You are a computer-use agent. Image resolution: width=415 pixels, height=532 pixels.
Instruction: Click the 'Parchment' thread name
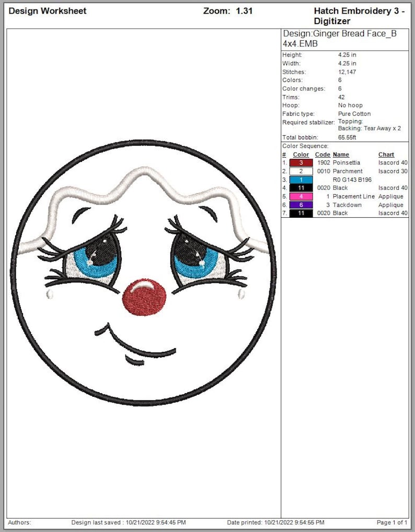[348, 171]
